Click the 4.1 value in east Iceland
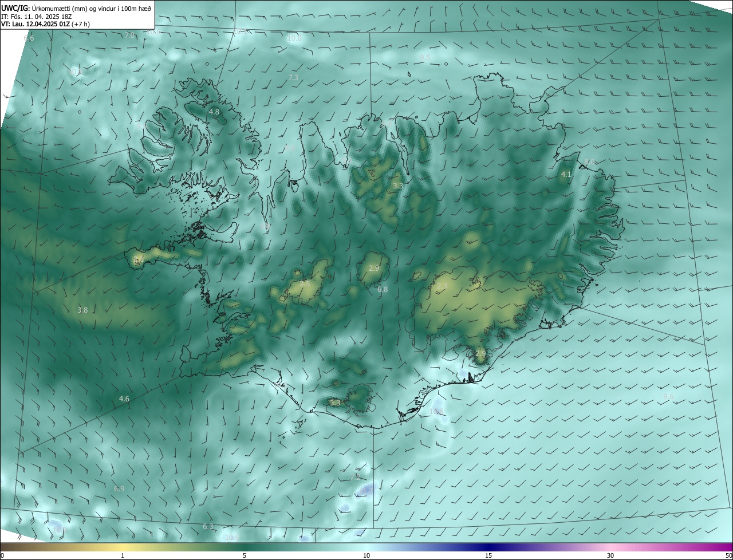This screenshot has height=560, width=733. (x=566, y=174)
